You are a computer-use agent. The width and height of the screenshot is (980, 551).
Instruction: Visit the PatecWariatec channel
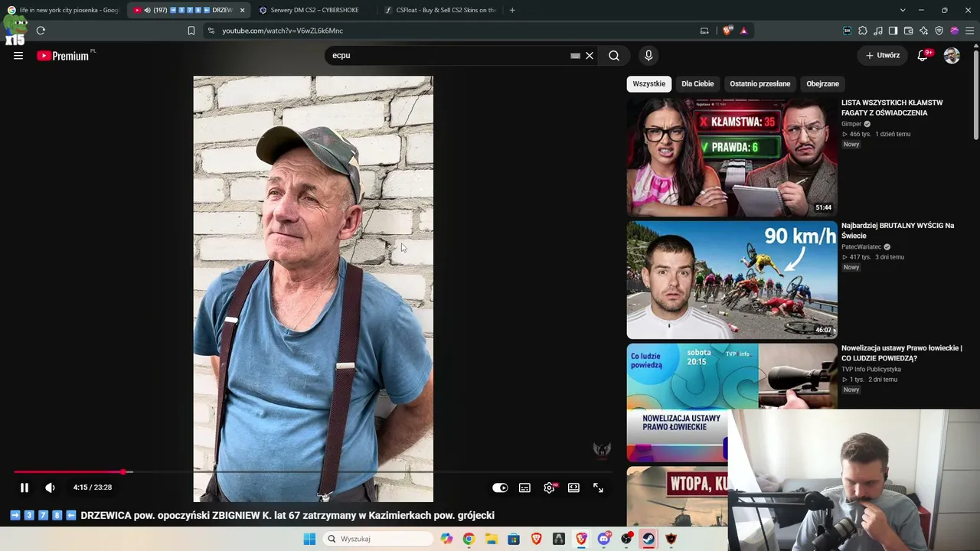861,247
